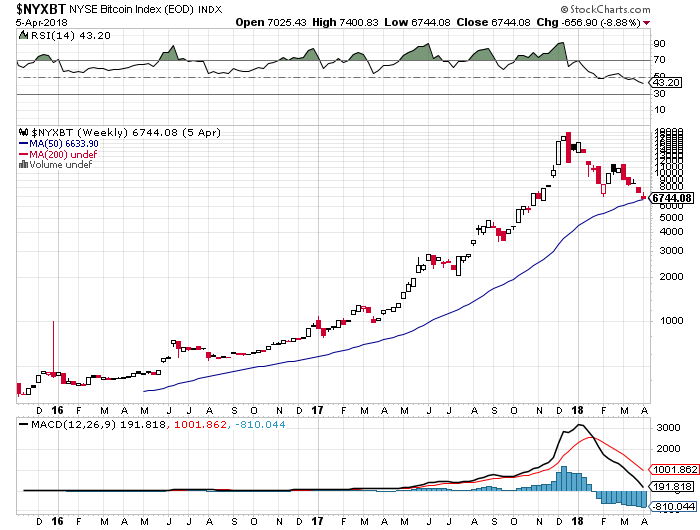Click the RSI indicator mountain icon
Viewport: 700px width, 530px height.
click(x=23, y=35)
